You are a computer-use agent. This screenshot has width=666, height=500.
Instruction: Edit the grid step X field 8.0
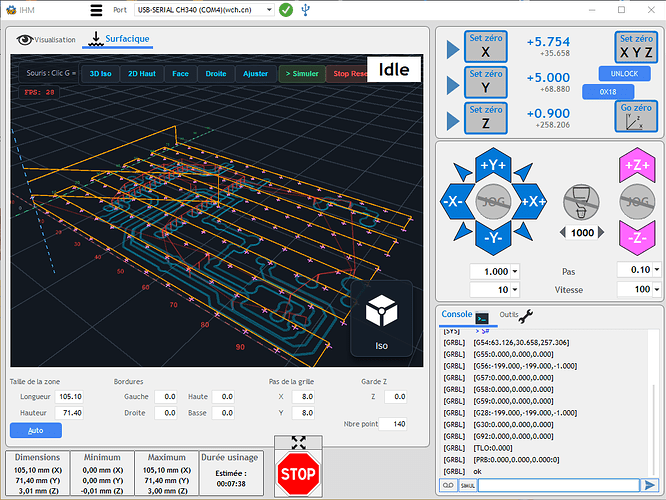point(303,397)
